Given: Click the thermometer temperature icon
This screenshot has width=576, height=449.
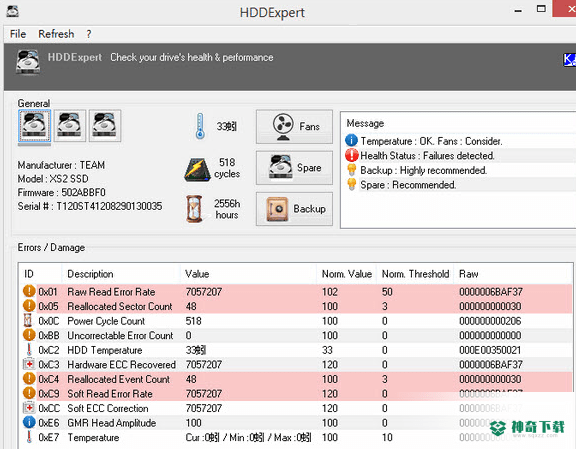Looking at the screenshot, I should tap(200, 126).
